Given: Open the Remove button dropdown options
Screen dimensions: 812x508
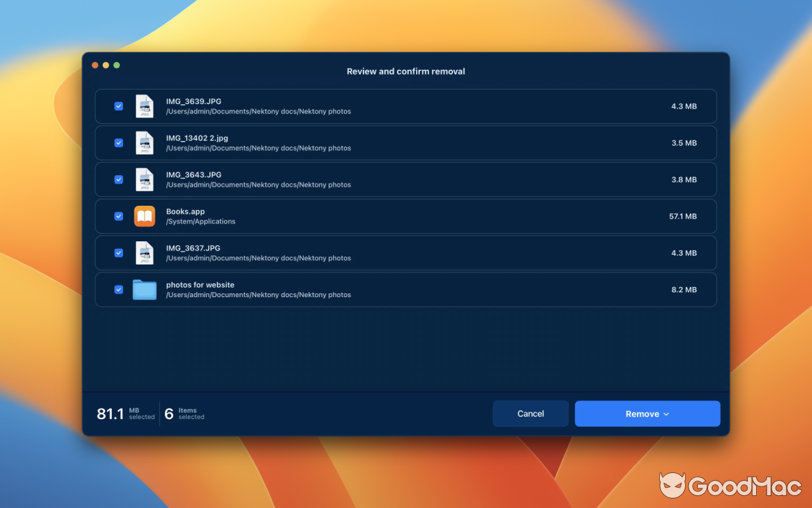Looking at the screenshot, I should [666, 413].
